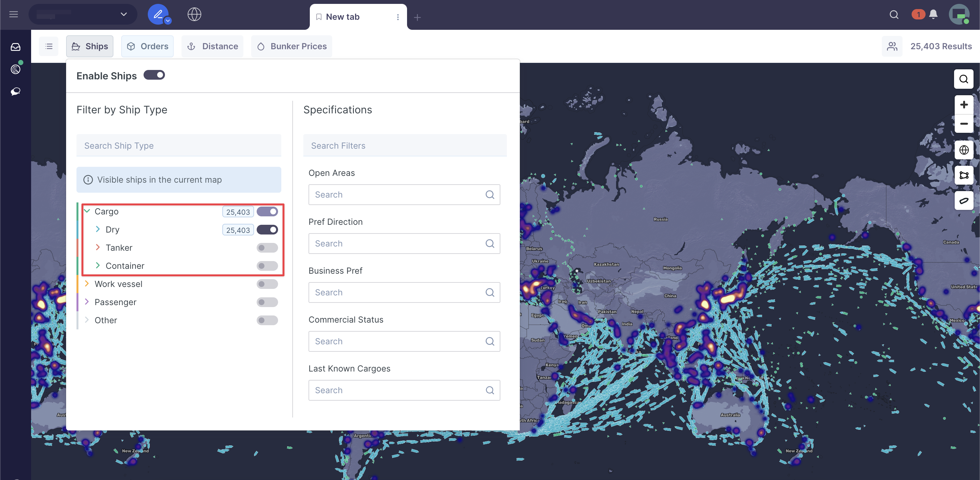Click the Distance button
This screenshot has height=480, width=980.
[x=212, y=46]
